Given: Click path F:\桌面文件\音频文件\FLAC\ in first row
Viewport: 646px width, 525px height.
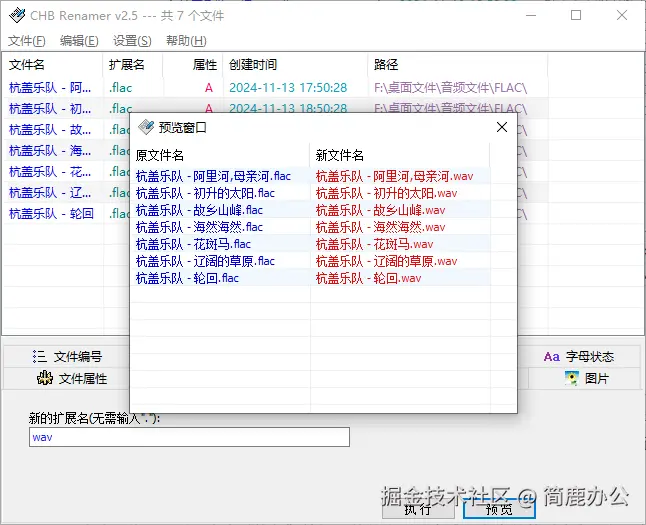Looking at the screenshot, I should [x=450, y=87].
